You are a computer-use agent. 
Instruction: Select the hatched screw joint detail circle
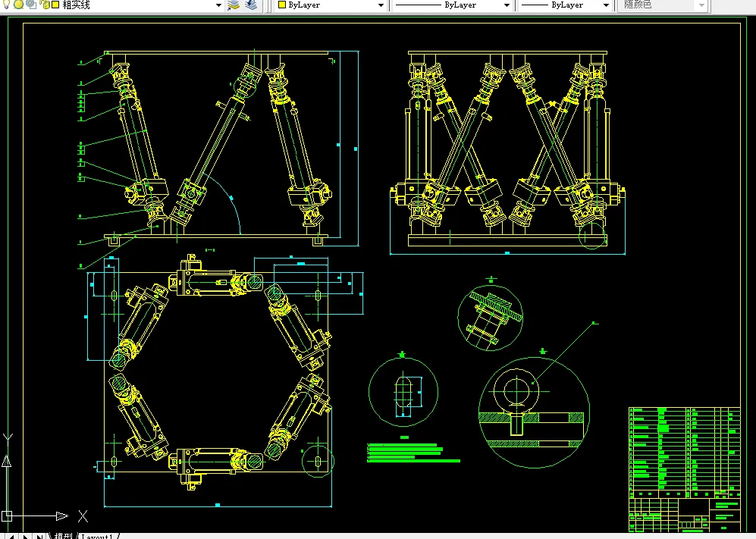tap(491, 318)
